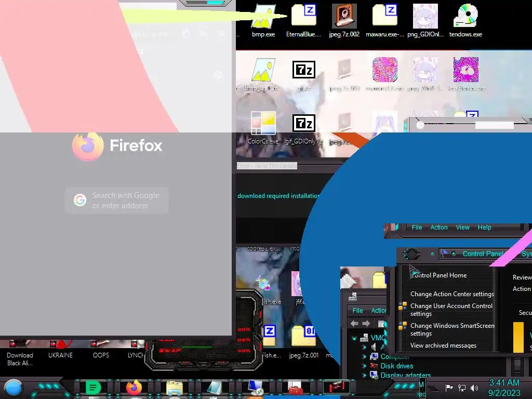Click the network tray icon
The image size is (532, 399).
coord(462,388)
